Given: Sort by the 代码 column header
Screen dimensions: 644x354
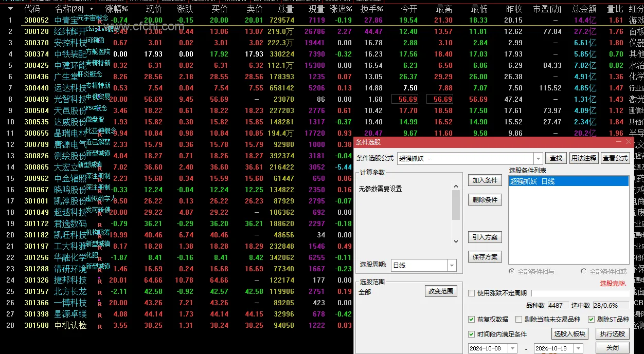Looking at the screenshot, I should click(x=32, y=9).
